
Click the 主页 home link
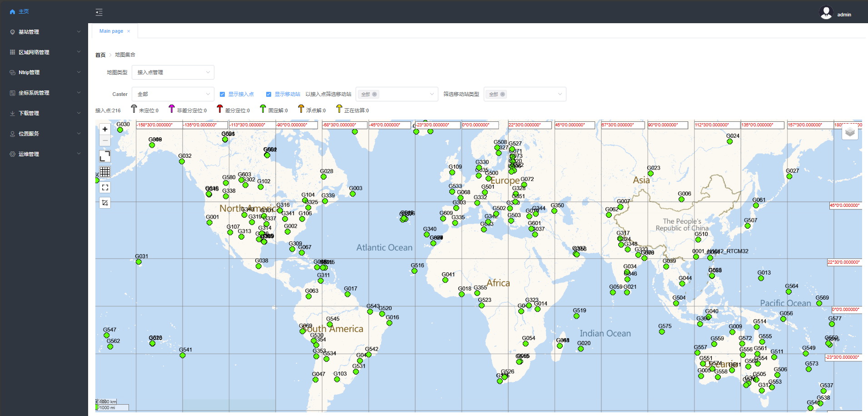click(x=24, y=11)
